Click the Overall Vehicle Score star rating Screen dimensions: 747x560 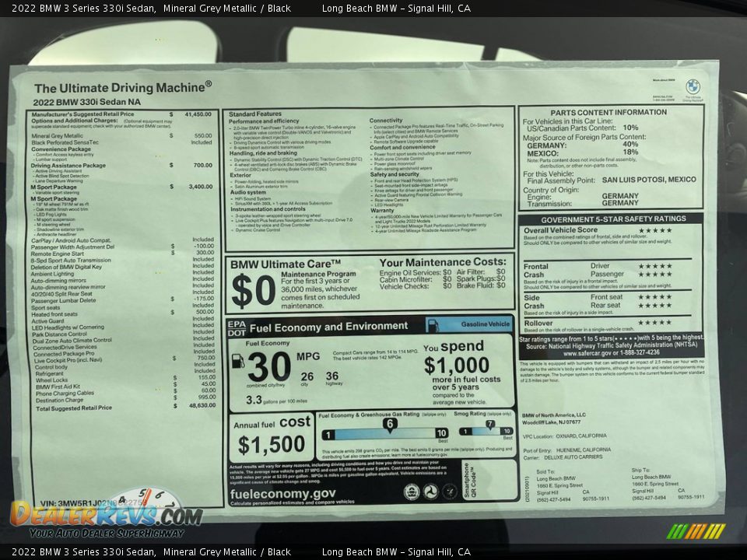pyautogui.click(x=655, y=230)
